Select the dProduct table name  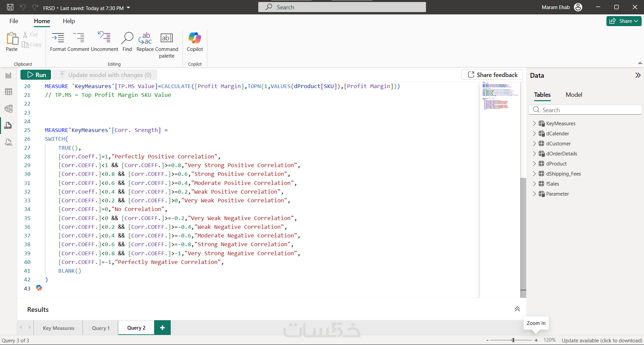click(x=556, y=164)
